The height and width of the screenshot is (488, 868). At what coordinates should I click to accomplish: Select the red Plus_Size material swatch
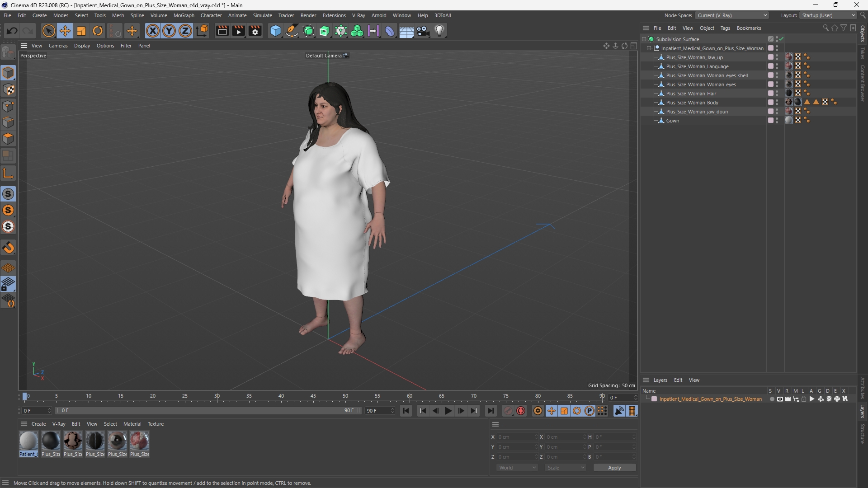(139, 441)
